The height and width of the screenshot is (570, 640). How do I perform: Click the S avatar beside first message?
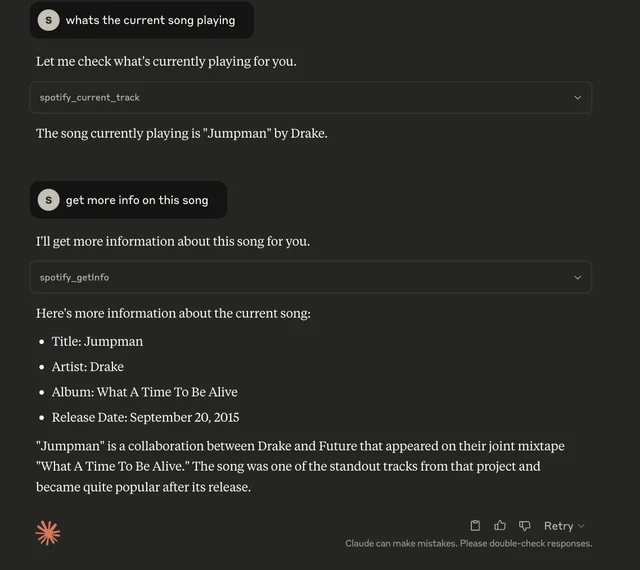coord(48,20)
